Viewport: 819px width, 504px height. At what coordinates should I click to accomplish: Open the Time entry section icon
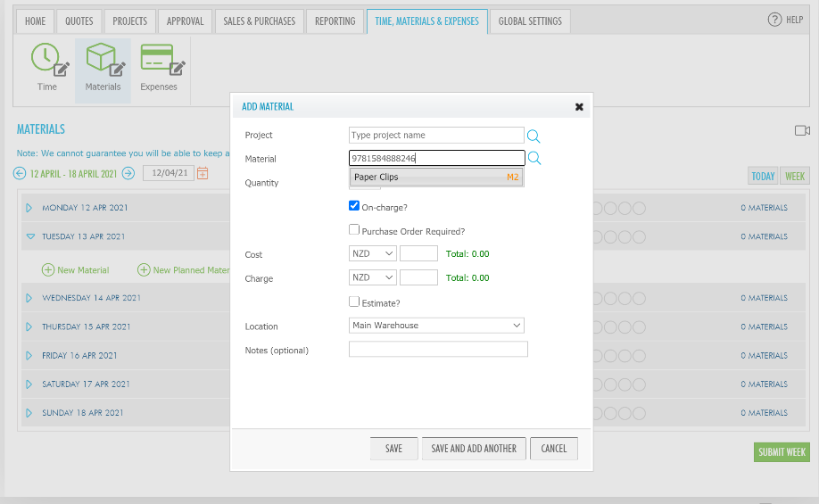(x=49, y=59)
